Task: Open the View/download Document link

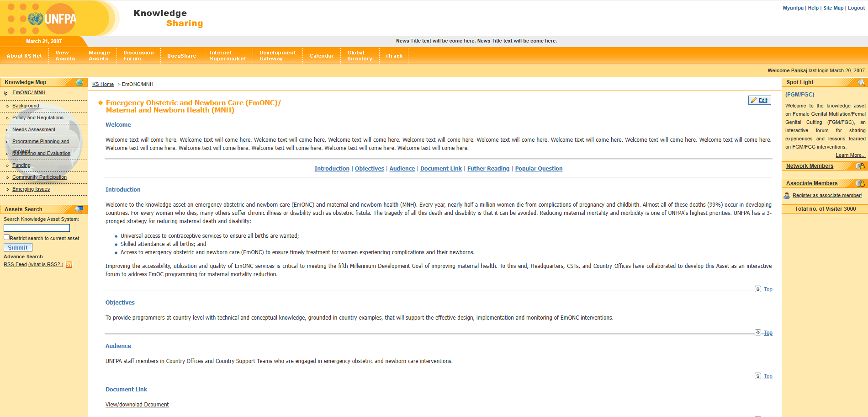Action: (x=137, y=405)
